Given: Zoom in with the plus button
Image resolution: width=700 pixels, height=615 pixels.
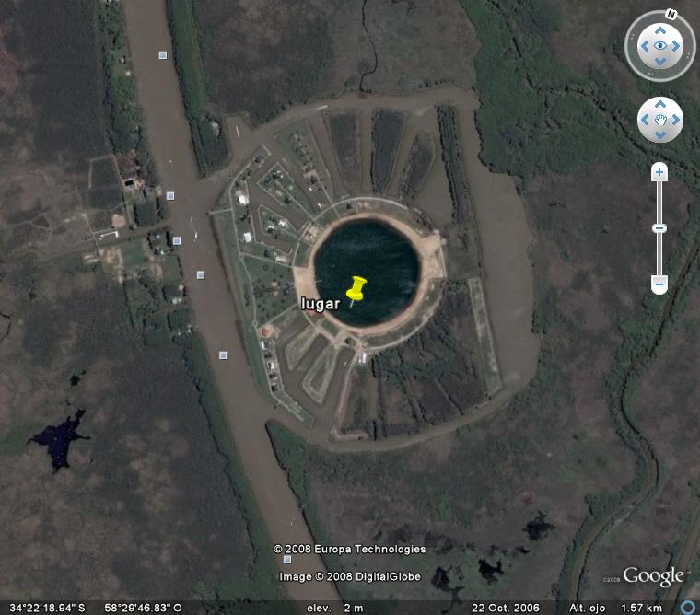Looking at the screenshot, I should coord(659,172).
